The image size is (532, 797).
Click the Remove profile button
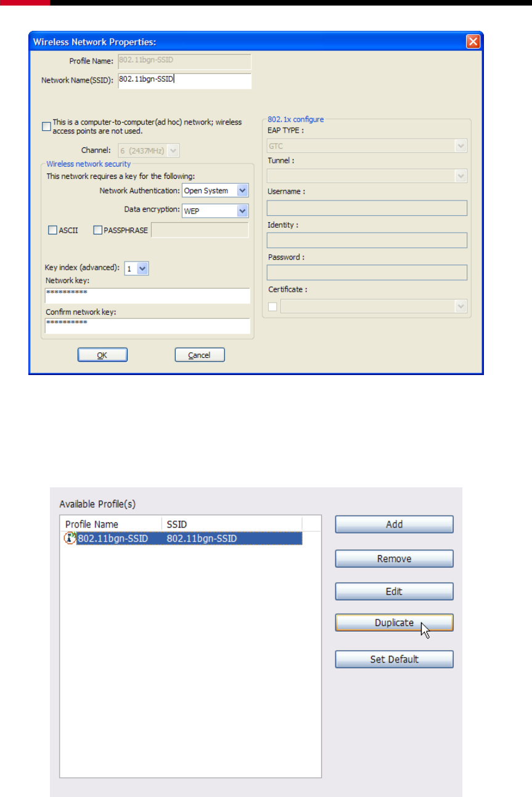[x=395, y=559]
